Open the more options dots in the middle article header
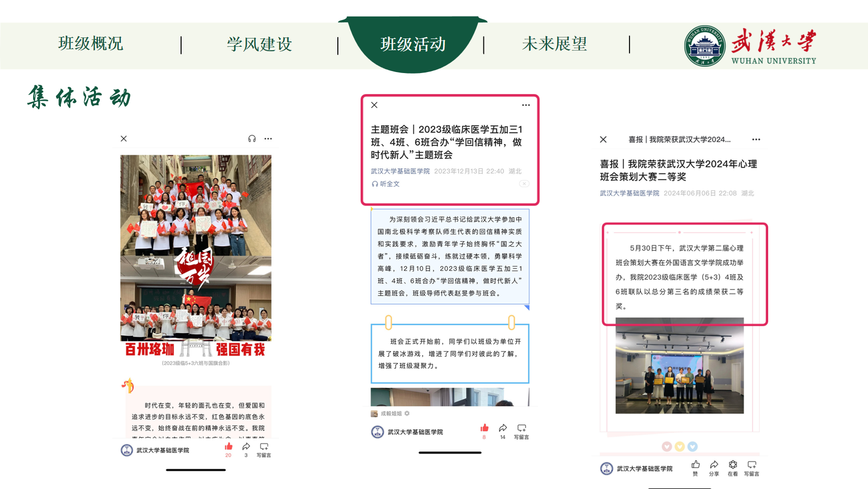This screenshot has height=489, width=868. point(526,105)
